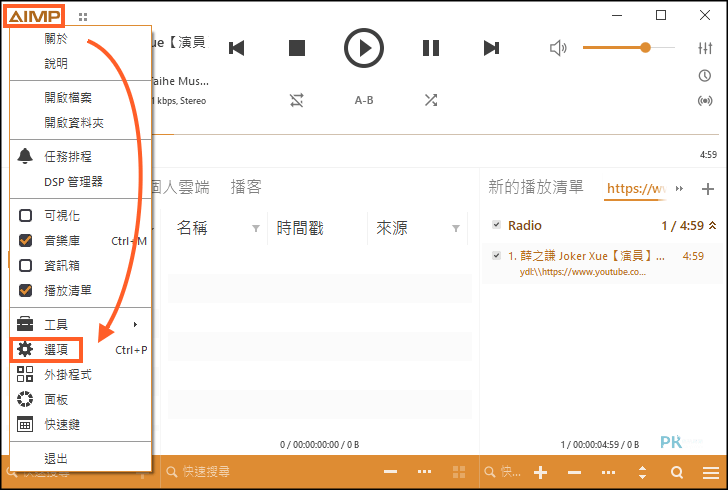Click the four-dot layout icon beside AIMP logo
The width and height of the screenshot is (728, 490).
(83, 17)
